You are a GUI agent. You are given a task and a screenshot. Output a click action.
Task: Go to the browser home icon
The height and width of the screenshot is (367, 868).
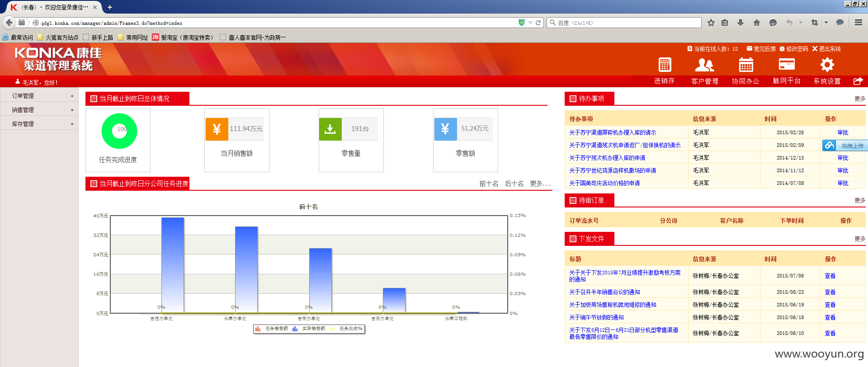pyautogui.click(x=757, y=23)
